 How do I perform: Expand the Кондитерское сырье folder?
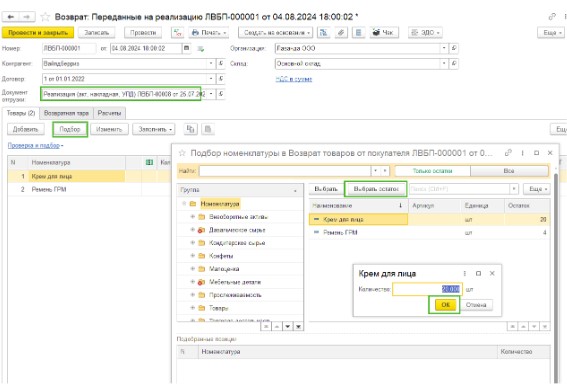192,243
